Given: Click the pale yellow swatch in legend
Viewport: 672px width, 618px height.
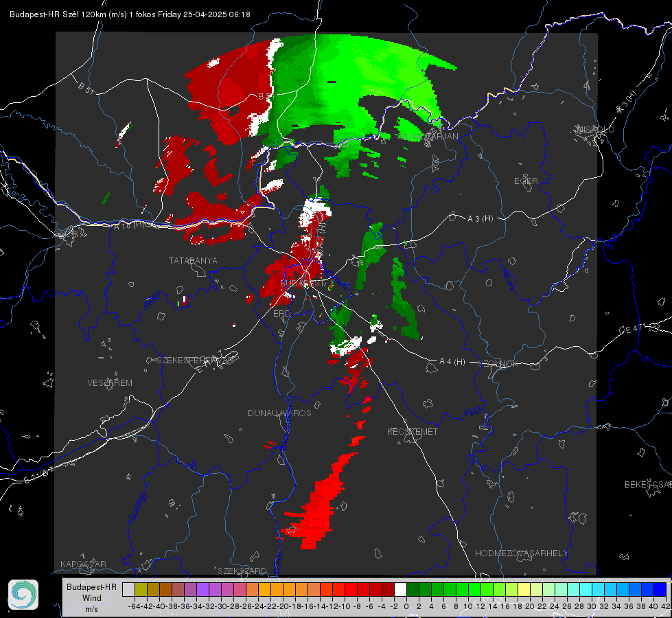Looking at the screenshot, I should (524, 590).
